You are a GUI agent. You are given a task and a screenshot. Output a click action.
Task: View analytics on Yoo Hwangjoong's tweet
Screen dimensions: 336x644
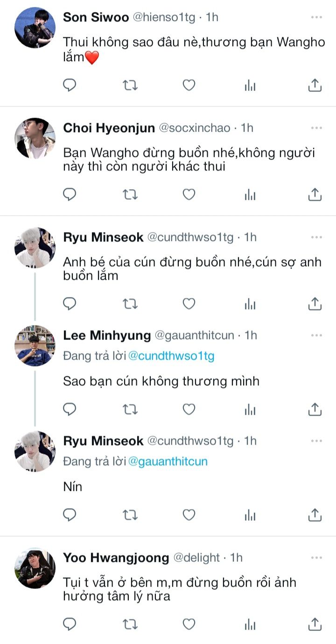(x=250, y=624)
